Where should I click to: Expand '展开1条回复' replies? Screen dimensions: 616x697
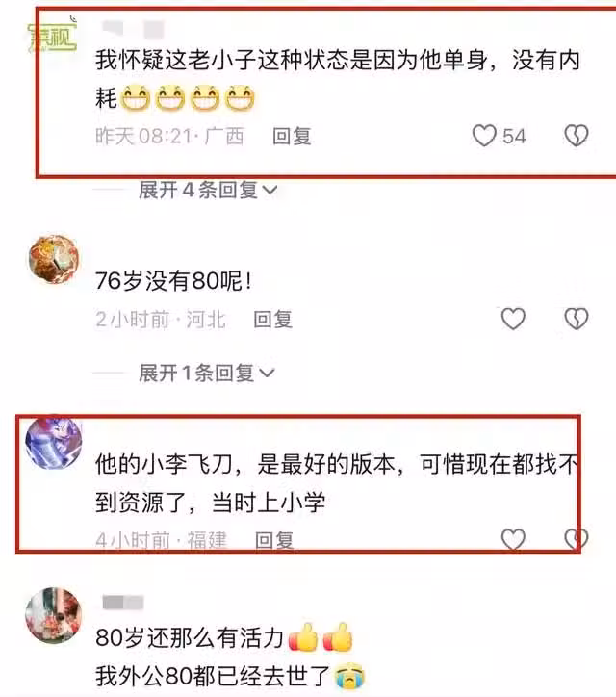(207, 373)
